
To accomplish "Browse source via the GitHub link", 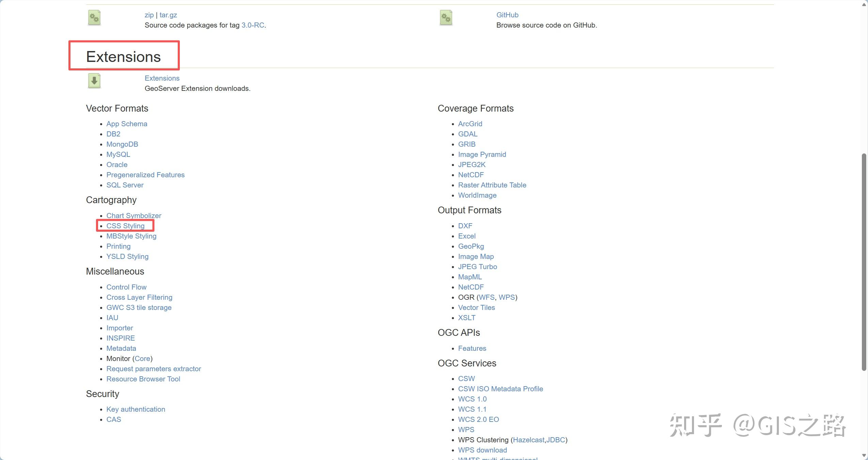I will [507, 15].
